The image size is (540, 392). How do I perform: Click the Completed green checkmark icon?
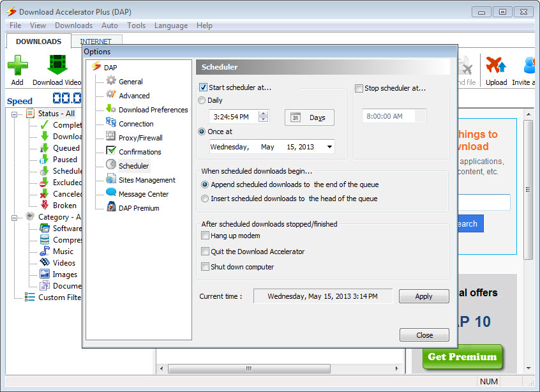pos(45,124)
